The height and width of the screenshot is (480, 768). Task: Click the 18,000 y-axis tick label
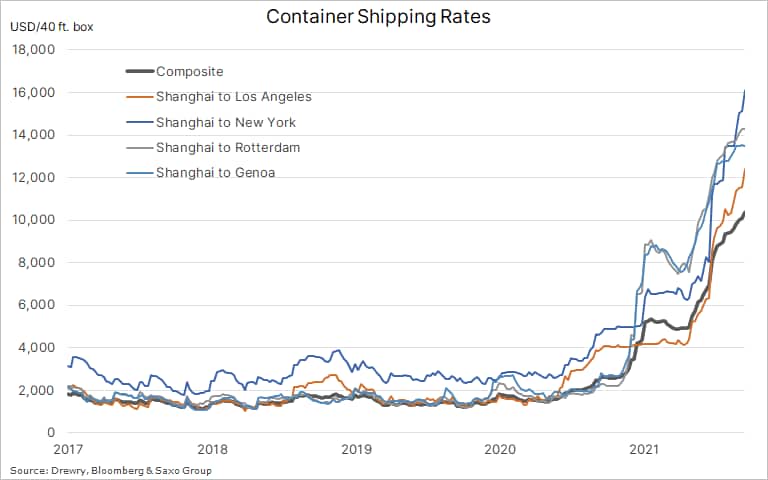tap(35, 50)
